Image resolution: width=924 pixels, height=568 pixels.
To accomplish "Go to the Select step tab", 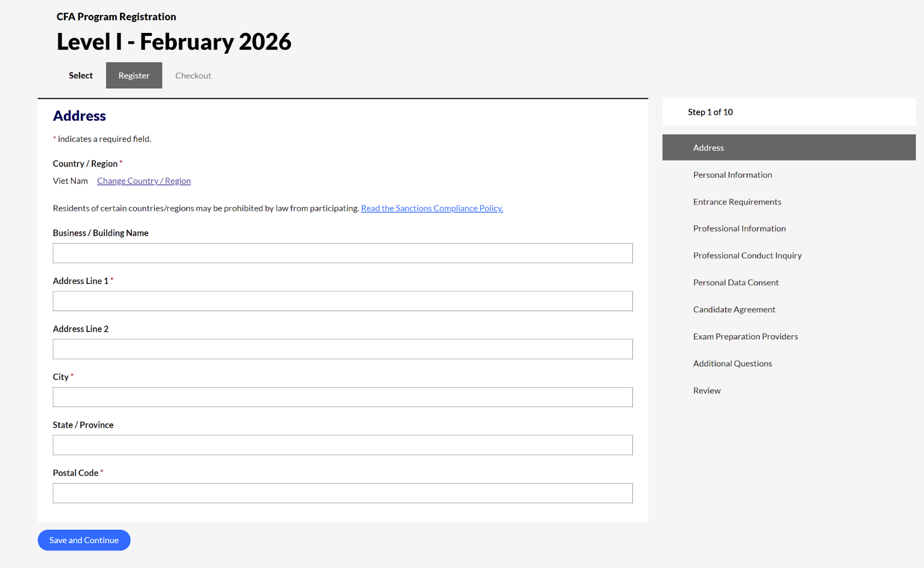I will [81, 76].
